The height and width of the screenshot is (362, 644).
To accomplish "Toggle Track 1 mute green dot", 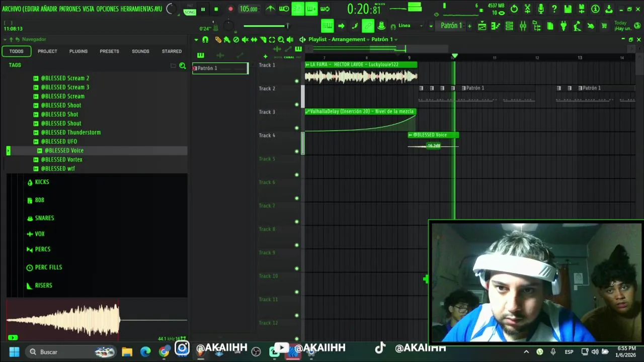I will 296,81.
